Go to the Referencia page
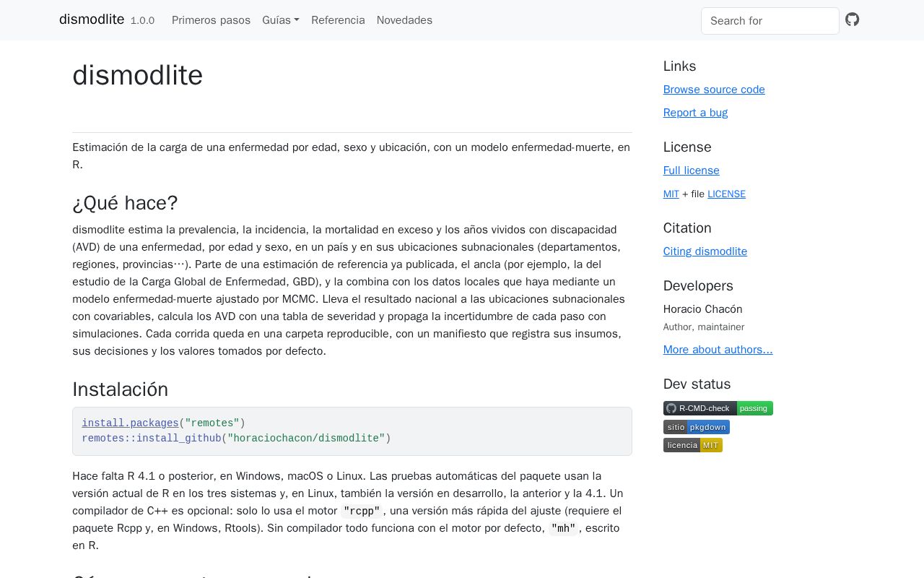 pyautogui.click(x=338, y=20)
